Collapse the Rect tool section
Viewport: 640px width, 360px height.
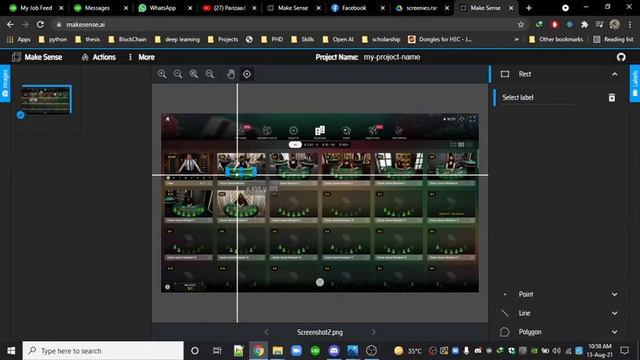coord(614,74)
